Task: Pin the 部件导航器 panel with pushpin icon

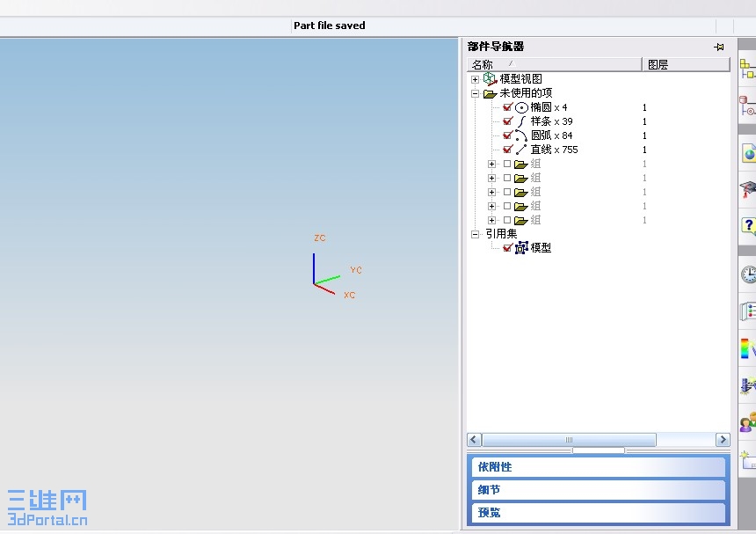Action: point(719,47)
